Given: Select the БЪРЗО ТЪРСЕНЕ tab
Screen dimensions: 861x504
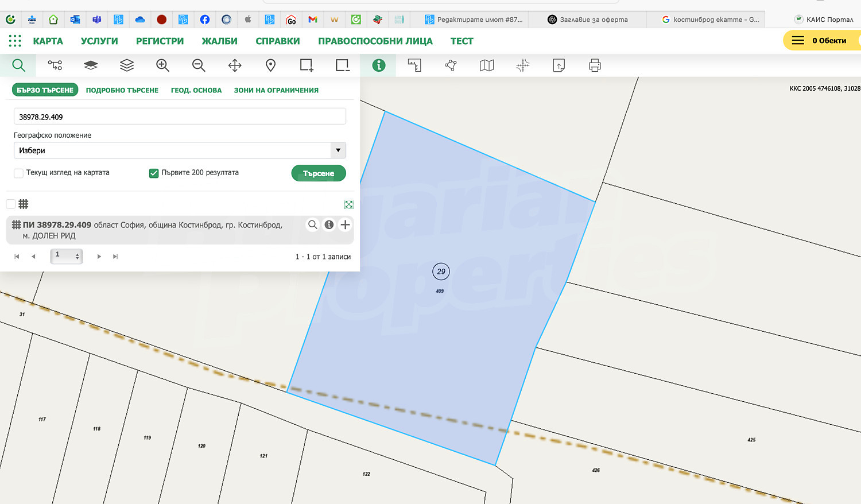Looking at the screenshot, I should [x=45, y=90].
